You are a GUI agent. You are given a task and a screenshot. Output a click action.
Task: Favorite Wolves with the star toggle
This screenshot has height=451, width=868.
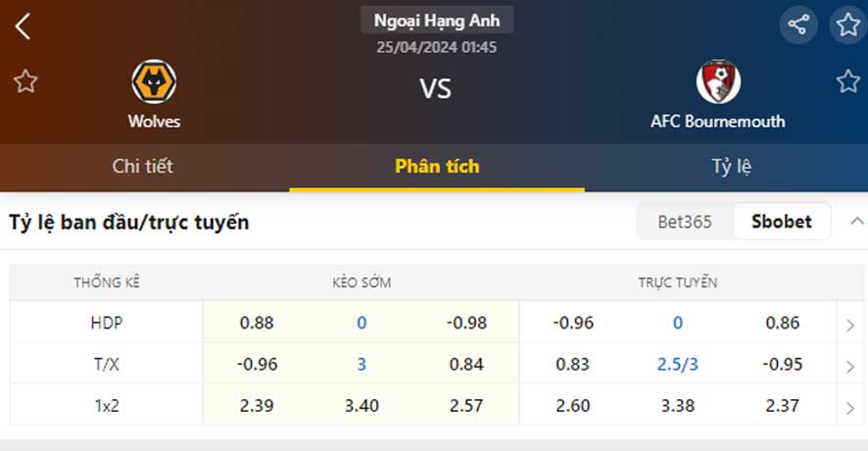click(x=25, y=81)
